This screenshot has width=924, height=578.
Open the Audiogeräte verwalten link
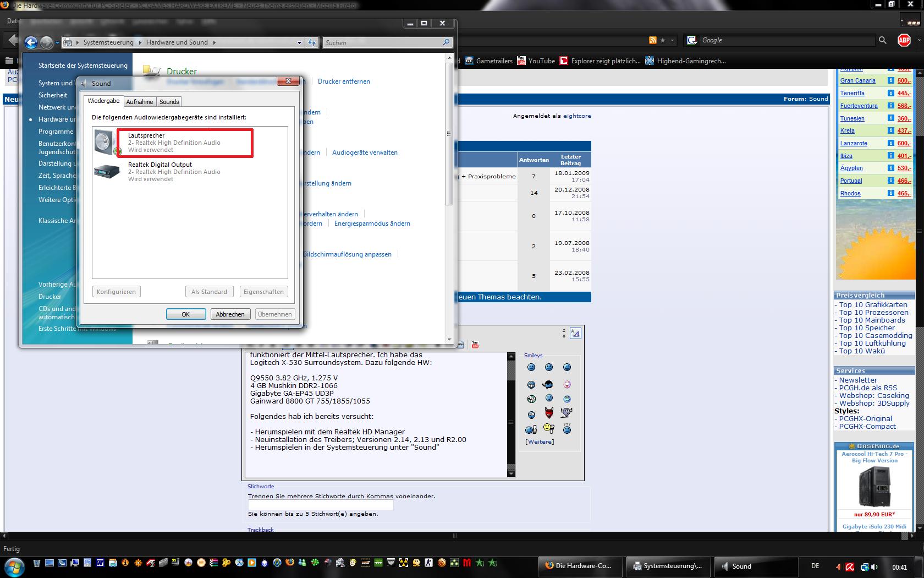point(365,152)
